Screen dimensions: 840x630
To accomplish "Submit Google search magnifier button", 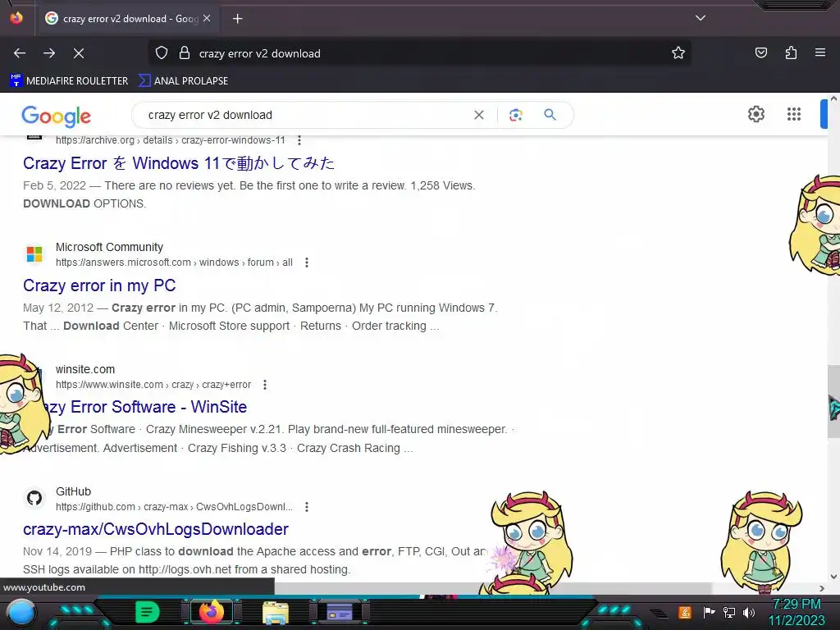I will click(x=550, y=115).
